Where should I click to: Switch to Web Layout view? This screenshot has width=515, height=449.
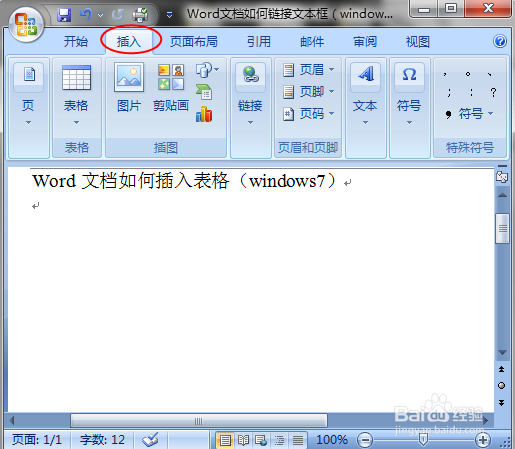[x=261, y=440]
